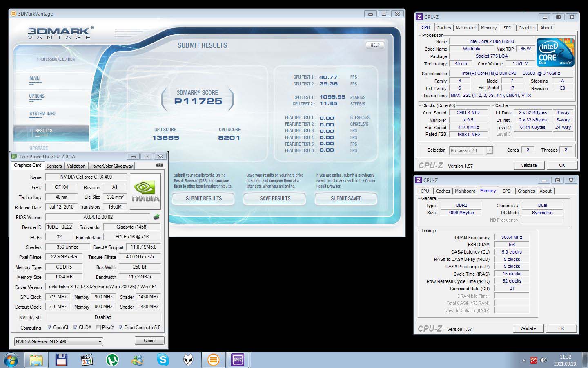Viewport: 588px width, 368px height.
Task: Click the HELP button in 3DMark
Action: tap(375, 45)
